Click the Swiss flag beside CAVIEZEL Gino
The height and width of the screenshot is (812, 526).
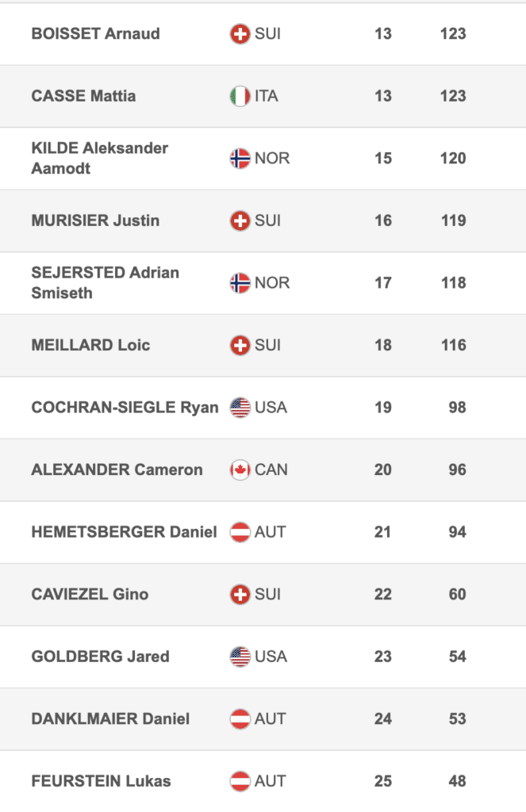click(240, 594)
